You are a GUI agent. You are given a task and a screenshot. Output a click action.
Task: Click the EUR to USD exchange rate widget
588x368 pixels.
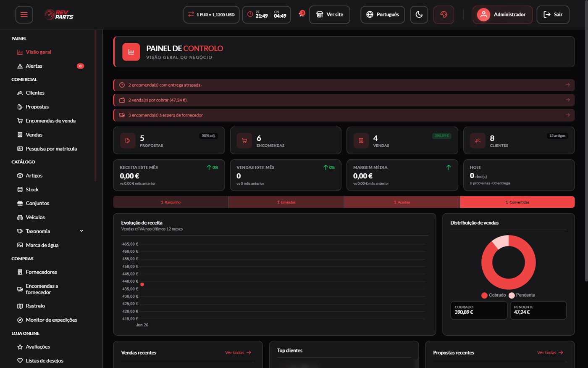click(212, 14)
